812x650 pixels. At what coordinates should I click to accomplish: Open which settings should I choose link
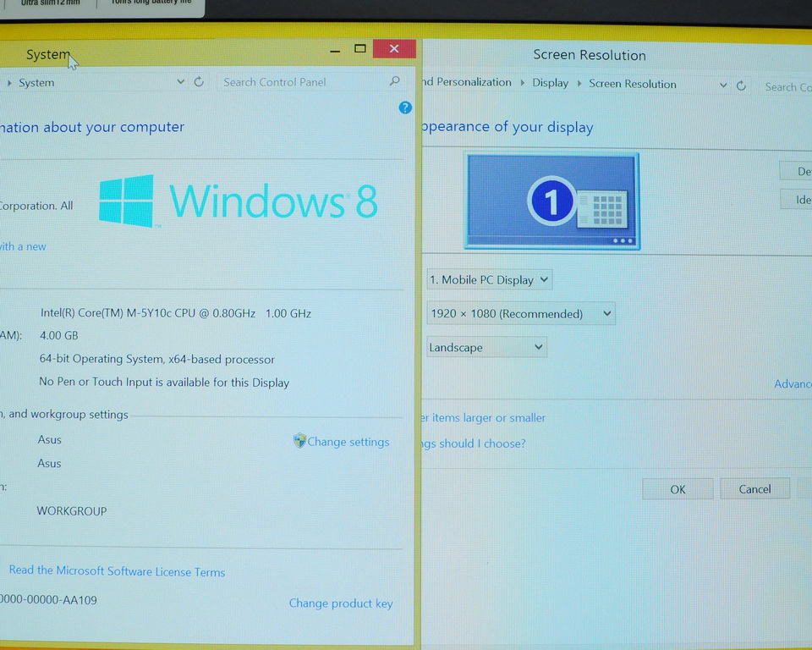(474, 443)
